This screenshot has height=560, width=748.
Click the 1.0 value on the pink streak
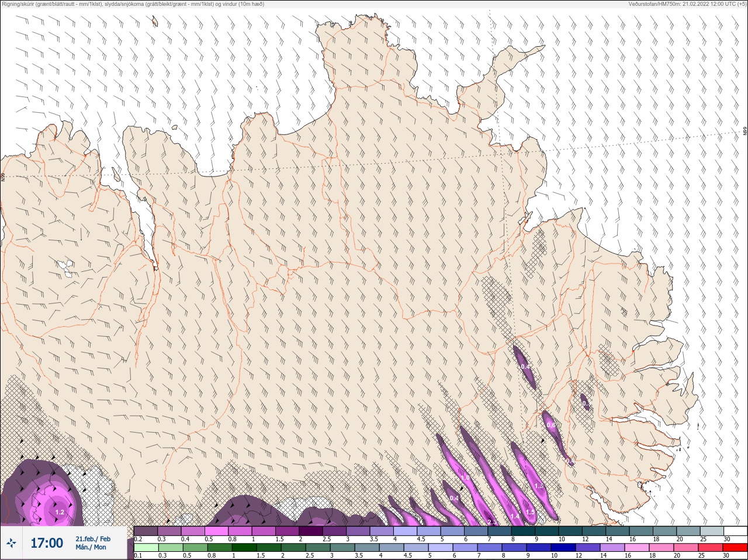pyautogui.click(x=465, y=478)
